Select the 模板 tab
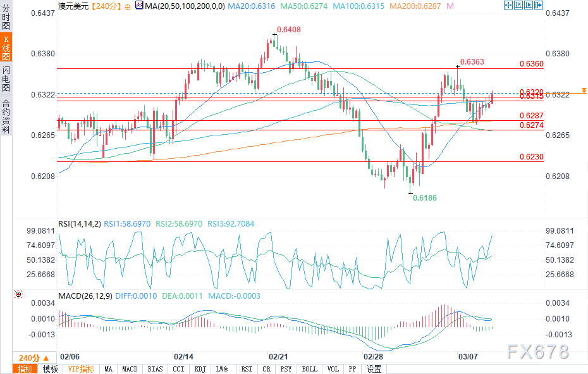This screenshot has width=588, height=374. tap(50, 369)
